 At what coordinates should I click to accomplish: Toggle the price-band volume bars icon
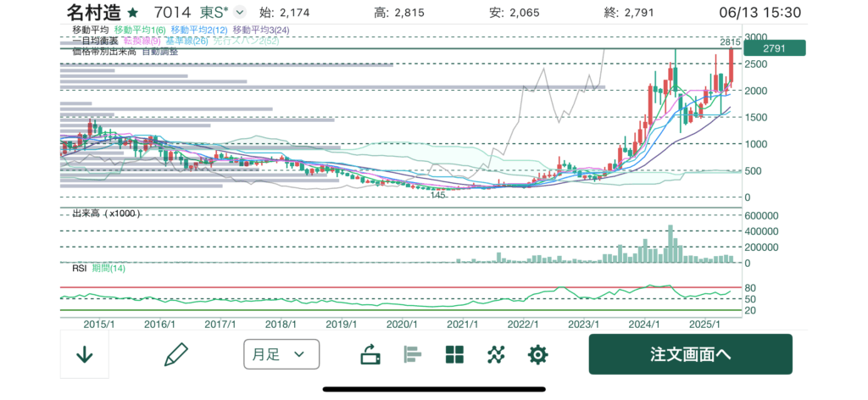click(x=413, y=354)
